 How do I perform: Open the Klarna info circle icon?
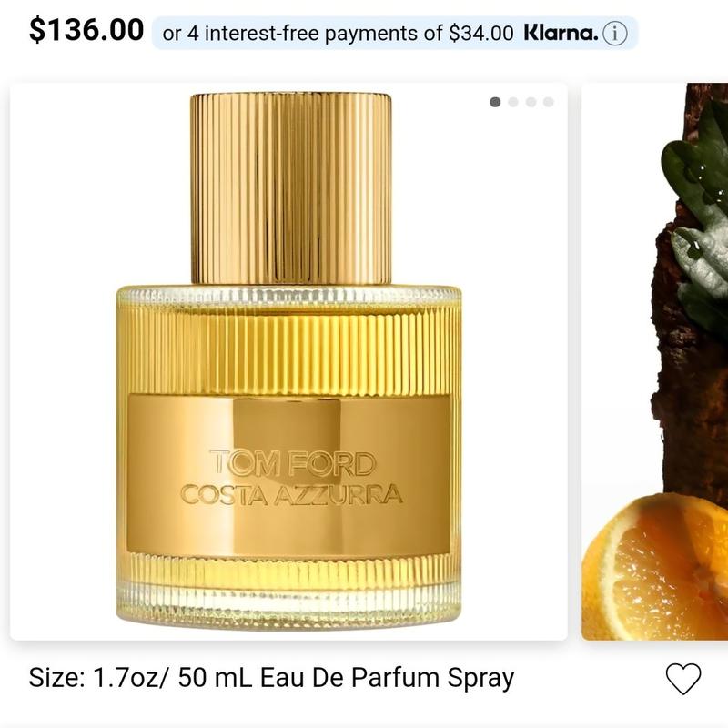[615, 34]
